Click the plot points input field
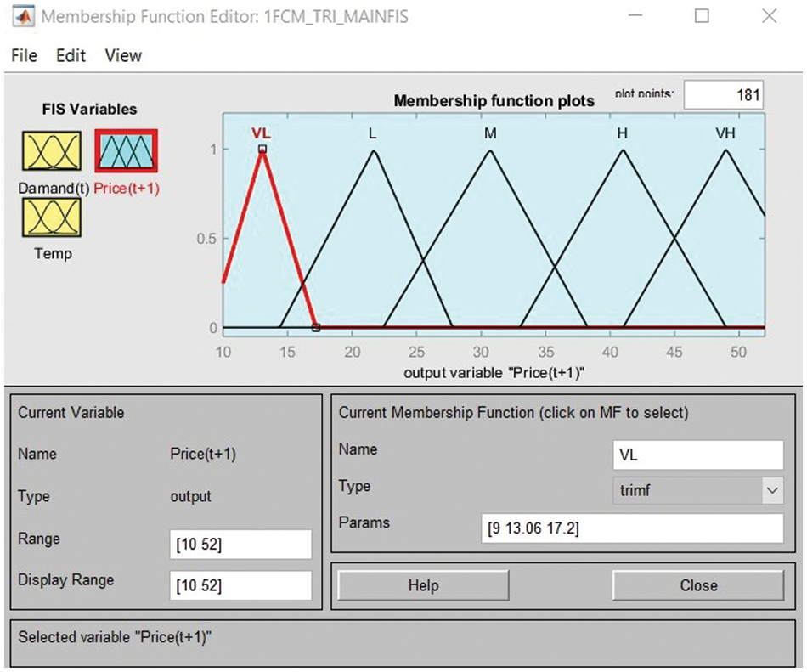807x672 pixels. [723, 95]
